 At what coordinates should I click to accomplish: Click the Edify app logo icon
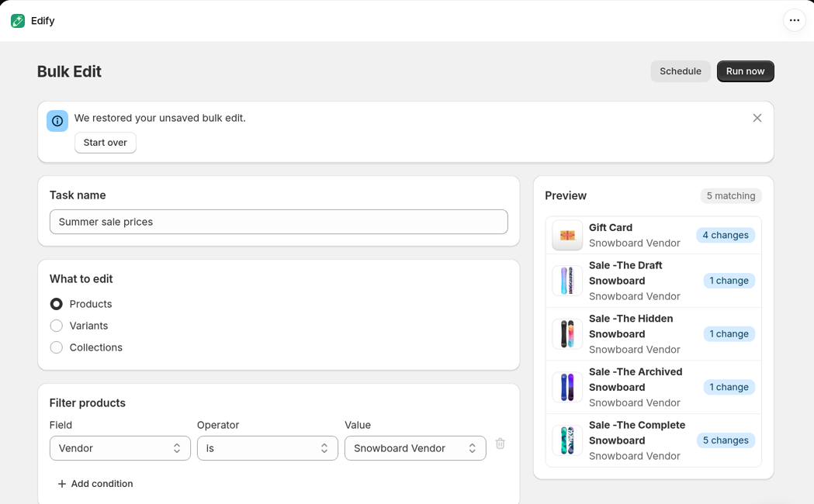pyautogui.click(x=18, y=21)
